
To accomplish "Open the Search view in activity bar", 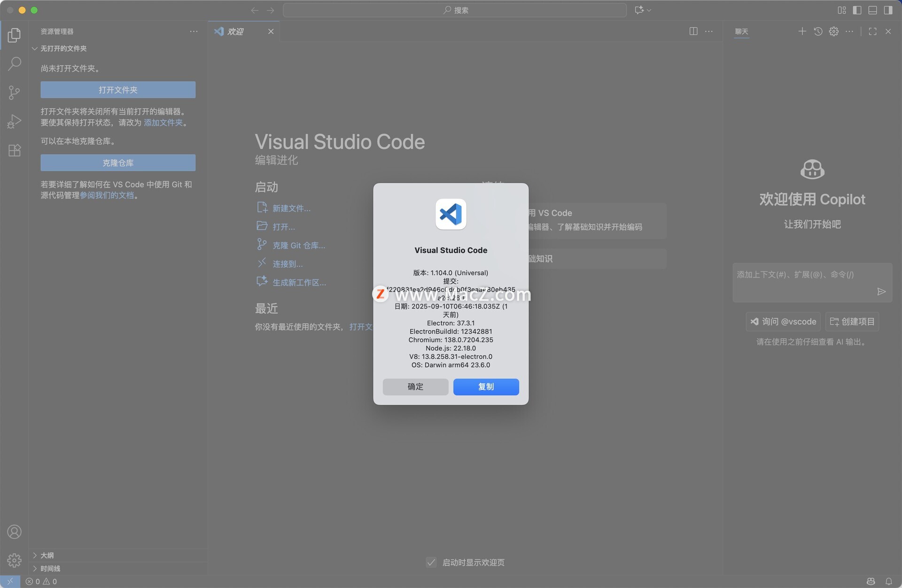I will 14,63.
